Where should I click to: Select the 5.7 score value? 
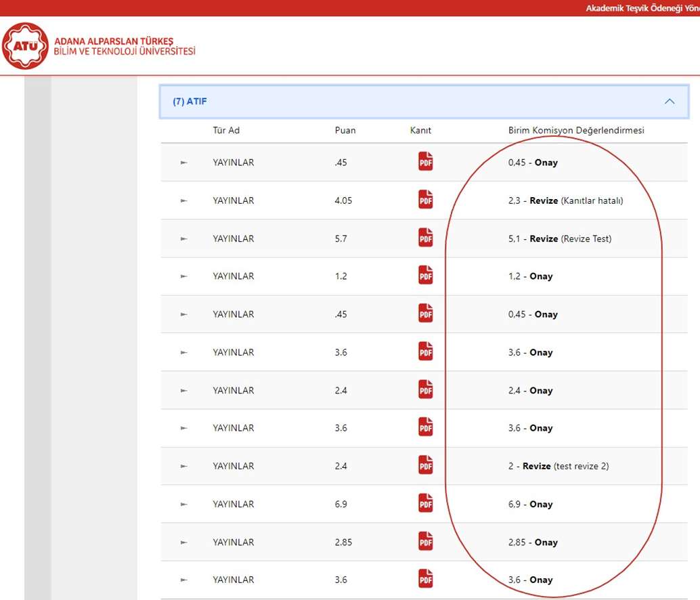click(x=341, y=239)
